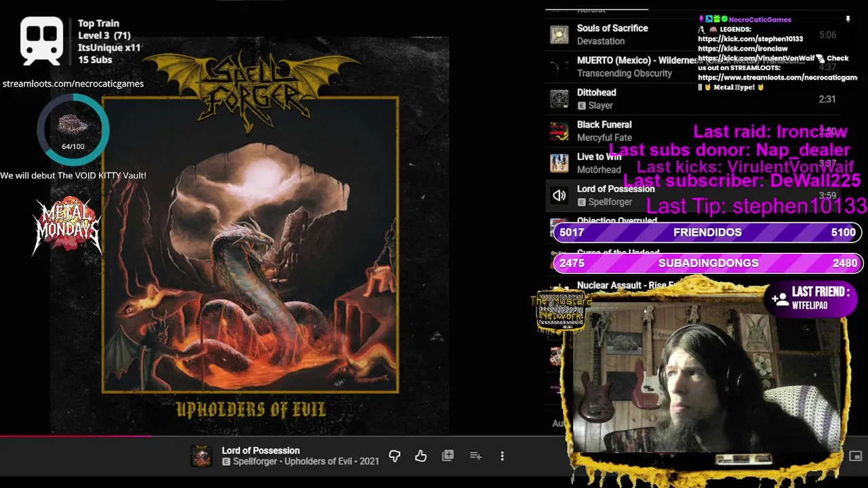Open the streamloots.com/necrocaticgames link
Screen dimensions: 868x488
coord(73,84)
